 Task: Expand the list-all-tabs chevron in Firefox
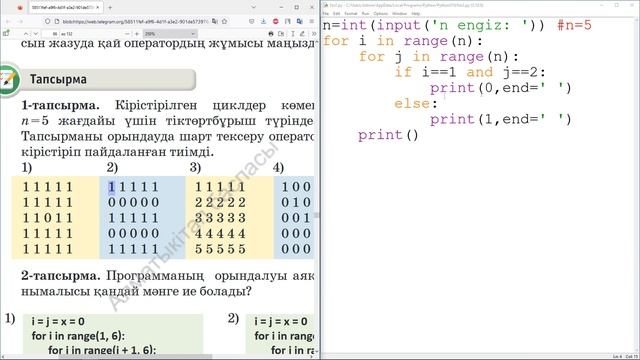[x=253, y=7]
